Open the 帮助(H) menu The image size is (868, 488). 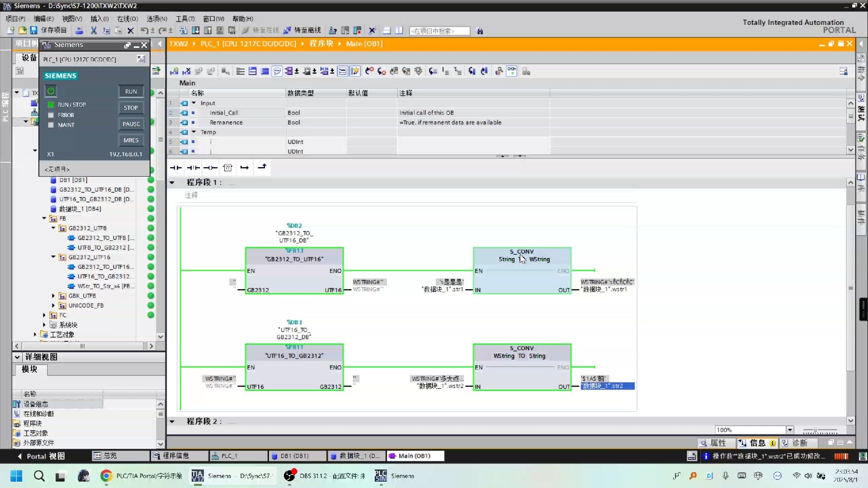click(243, 19)
